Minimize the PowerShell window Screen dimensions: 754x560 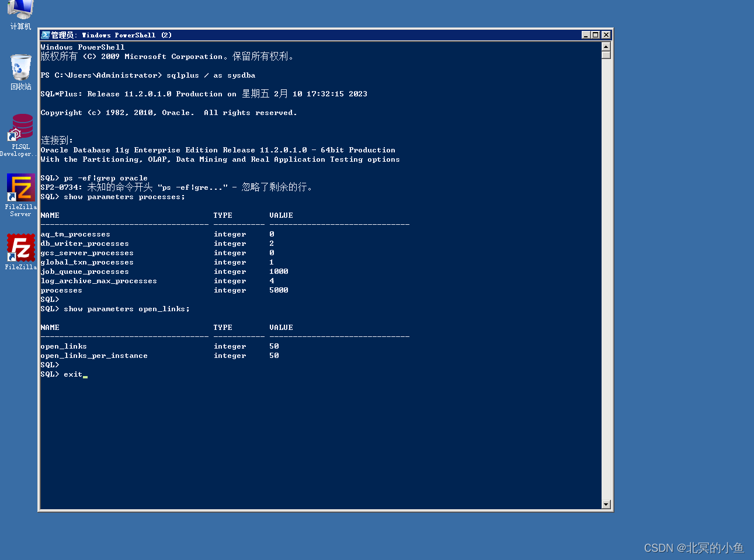click(x=586, y=35)
